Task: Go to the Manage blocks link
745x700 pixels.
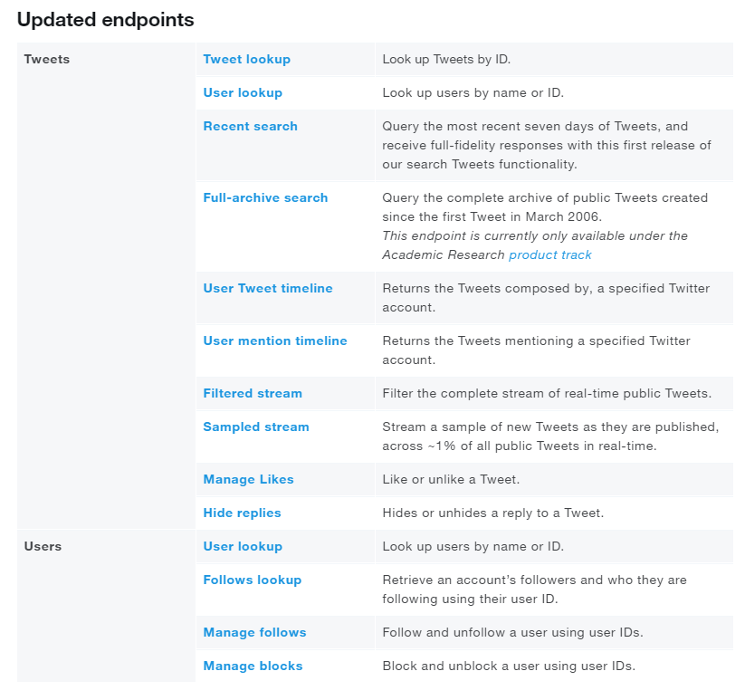Action: point(253,666)
